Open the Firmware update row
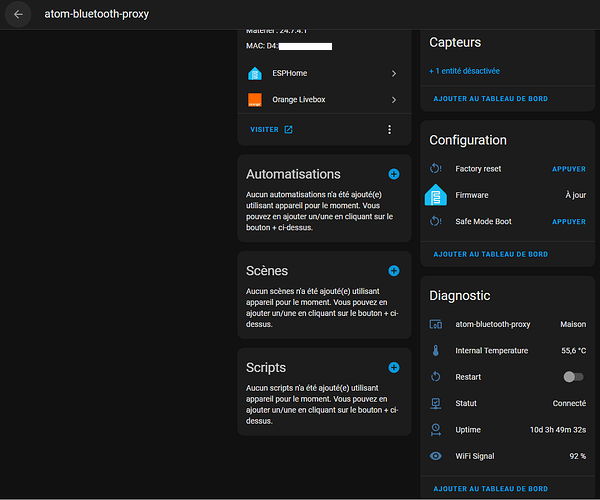 point(507,195)
